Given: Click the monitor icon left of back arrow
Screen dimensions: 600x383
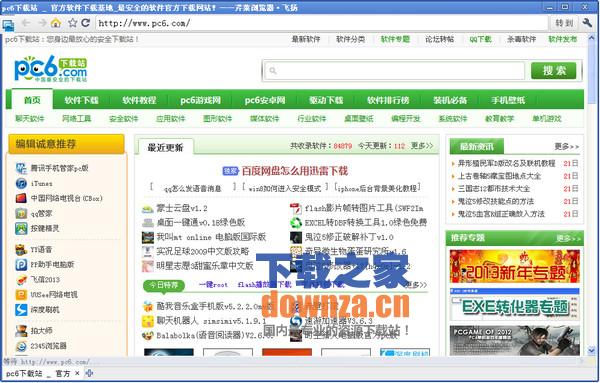Looking at the screenshot, I should click(8, 25).
